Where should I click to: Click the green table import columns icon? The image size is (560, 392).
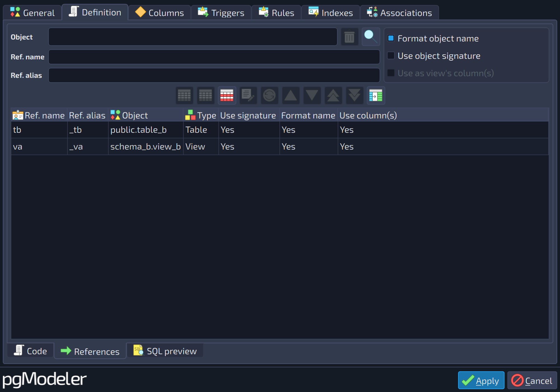point(376,95)
